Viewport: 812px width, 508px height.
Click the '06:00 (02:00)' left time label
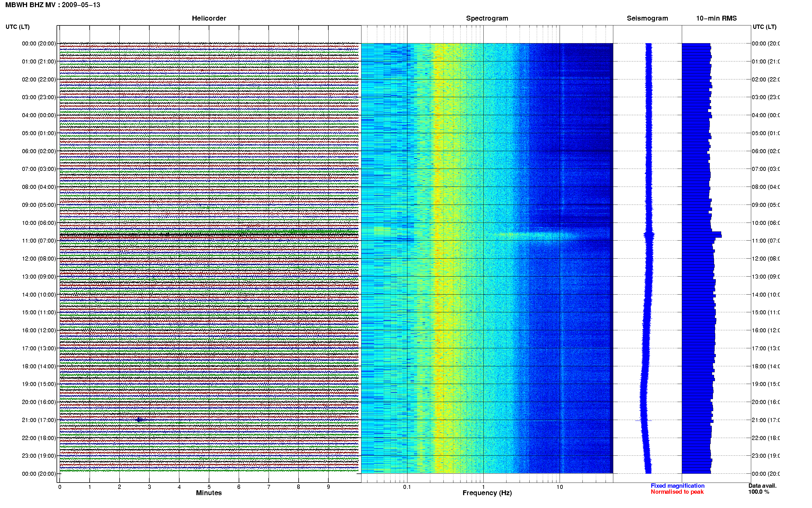39,151
